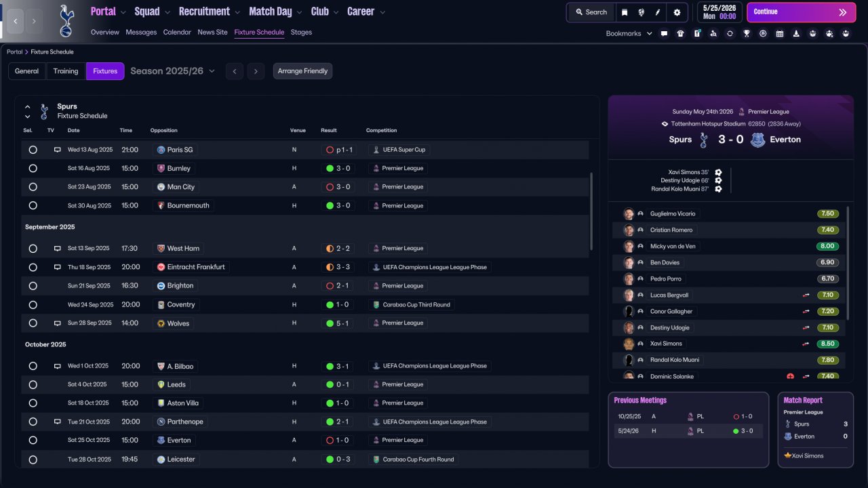Select the A. Bilbao fixture radio button

click(33, 366)
